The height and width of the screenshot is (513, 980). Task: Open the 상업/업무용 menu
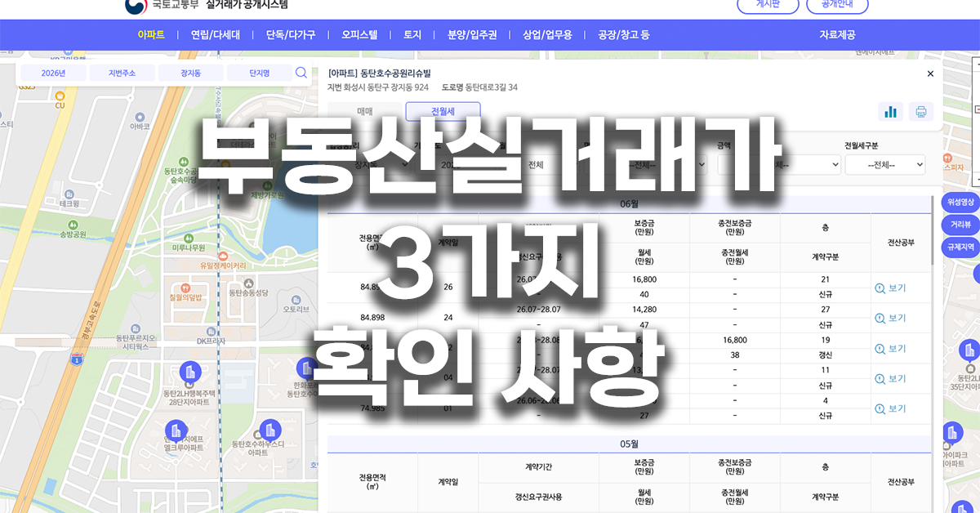(547, 35)
